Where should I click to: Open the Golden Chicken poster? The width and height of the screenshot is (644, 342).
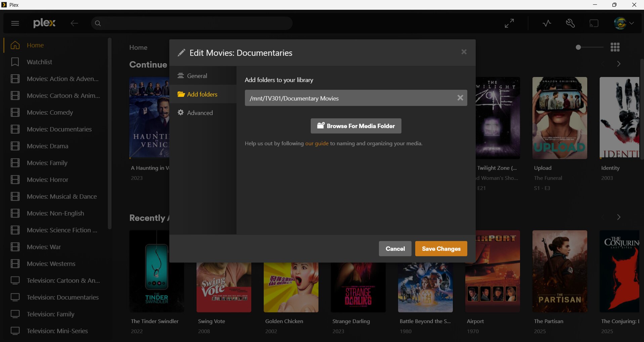pos(291,288)
